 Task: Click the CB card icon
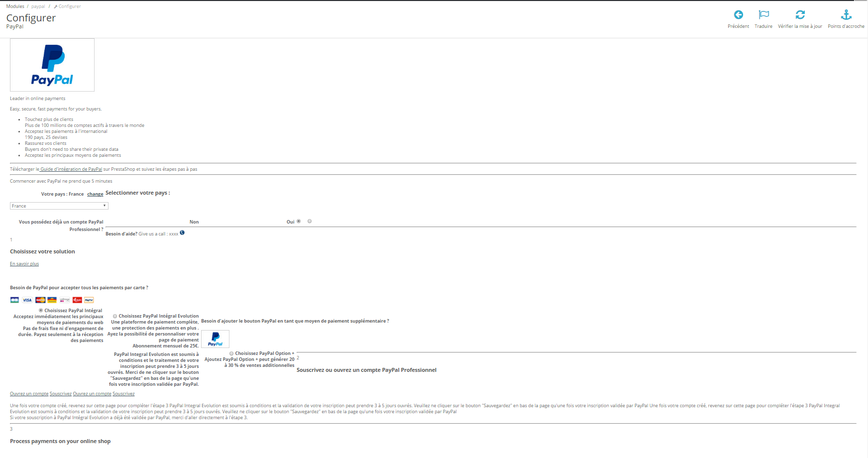click(14, 300)
